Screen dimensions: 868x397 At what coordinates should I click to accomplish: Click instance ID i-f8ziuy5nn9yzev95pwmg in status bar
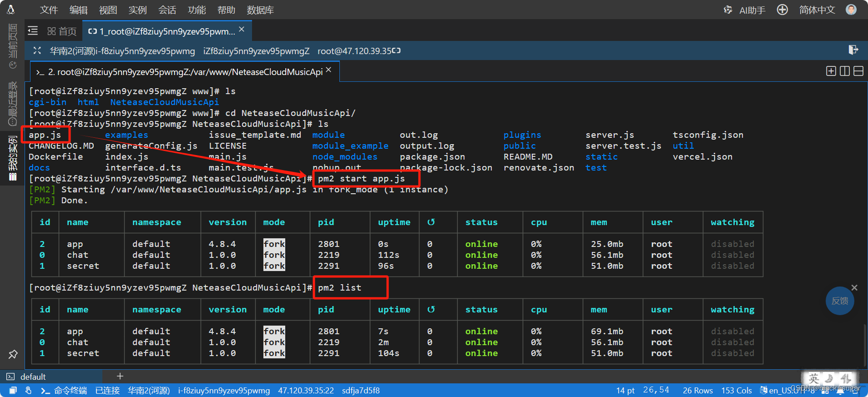pyautogui.click(x=224, y=390)
